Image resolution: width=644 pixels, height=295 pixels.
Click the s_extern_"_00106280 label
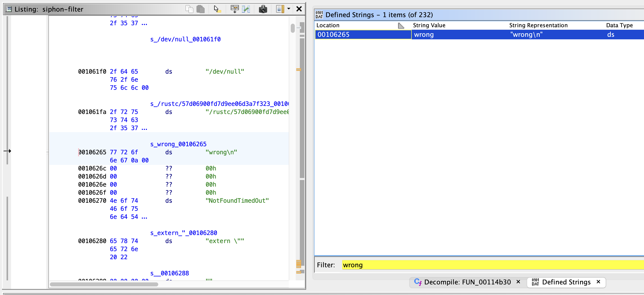pos(184,233)
